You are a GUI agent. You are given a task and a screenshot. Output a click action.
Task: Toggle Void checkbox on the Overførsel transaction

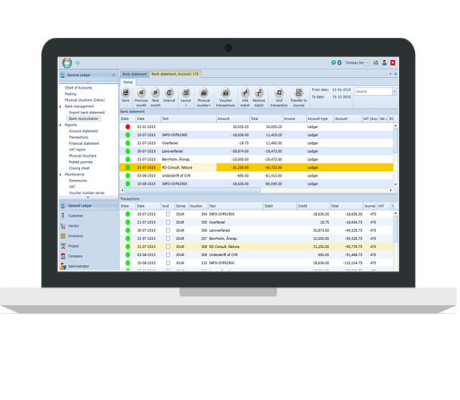click(x=168, y=222)
